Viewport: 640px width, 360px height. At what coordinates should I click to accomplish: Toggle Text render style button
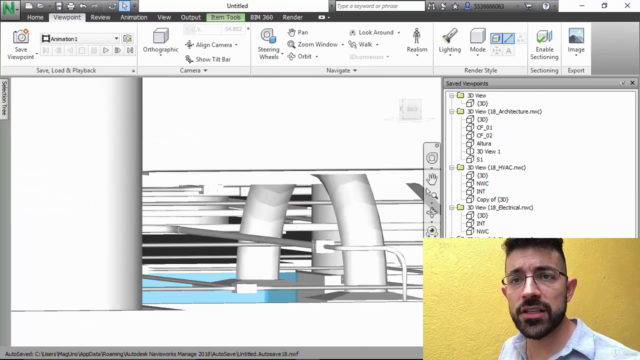coord(509,51)
